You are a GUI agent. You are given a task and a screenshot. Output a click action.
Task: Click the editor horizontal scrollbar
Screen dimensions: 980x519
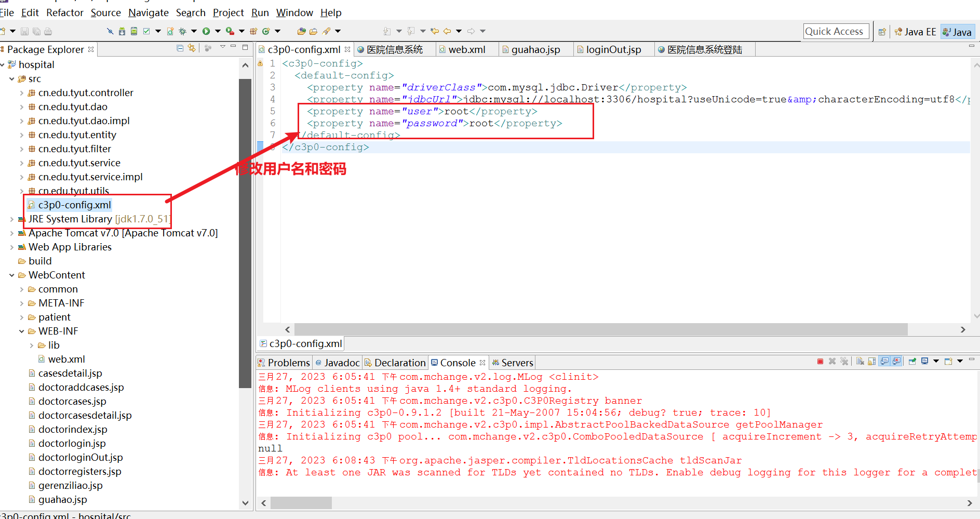(x=601, y=329)
